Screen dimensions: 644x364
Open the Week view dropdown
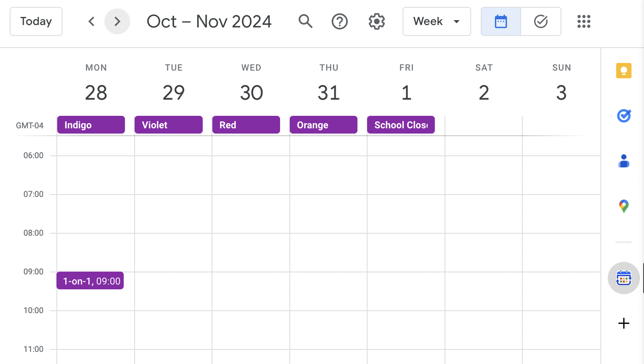point(437,21)
